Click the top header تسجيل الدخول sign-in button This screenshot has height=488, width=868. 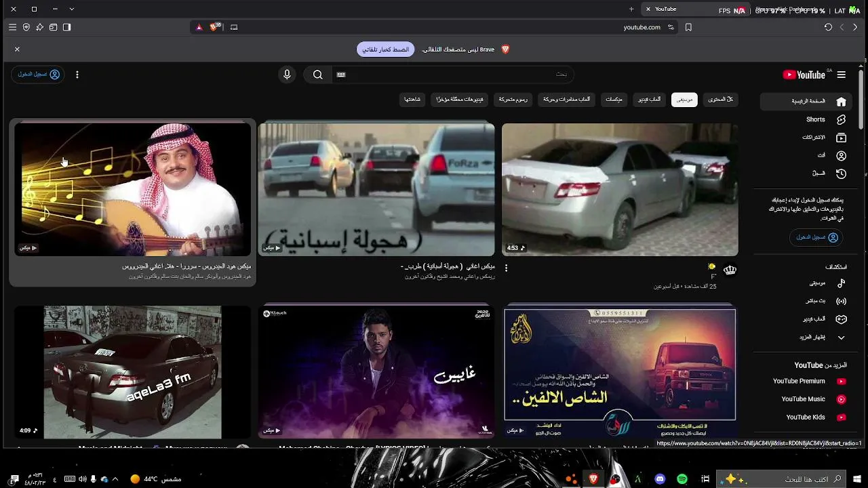coord(38,75)
